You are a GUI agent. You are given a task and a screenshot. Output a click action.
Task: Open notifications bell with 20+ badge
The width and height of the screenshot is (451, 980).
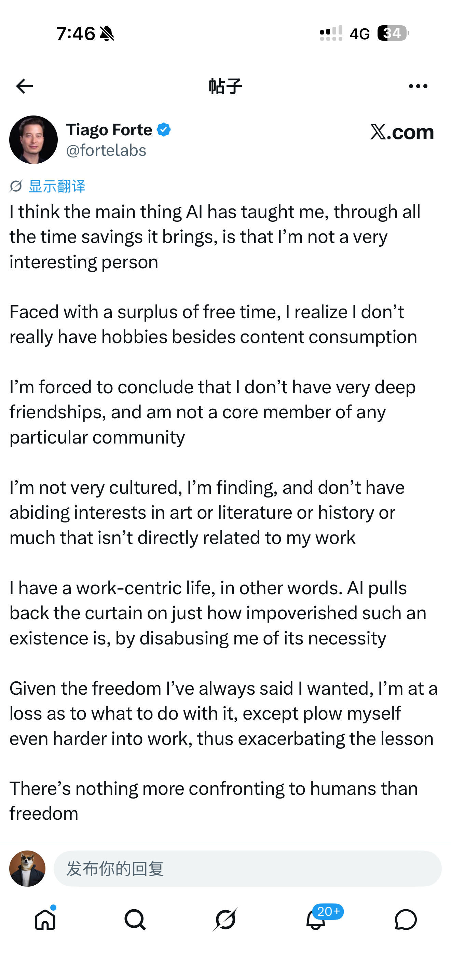pos(316,919)
